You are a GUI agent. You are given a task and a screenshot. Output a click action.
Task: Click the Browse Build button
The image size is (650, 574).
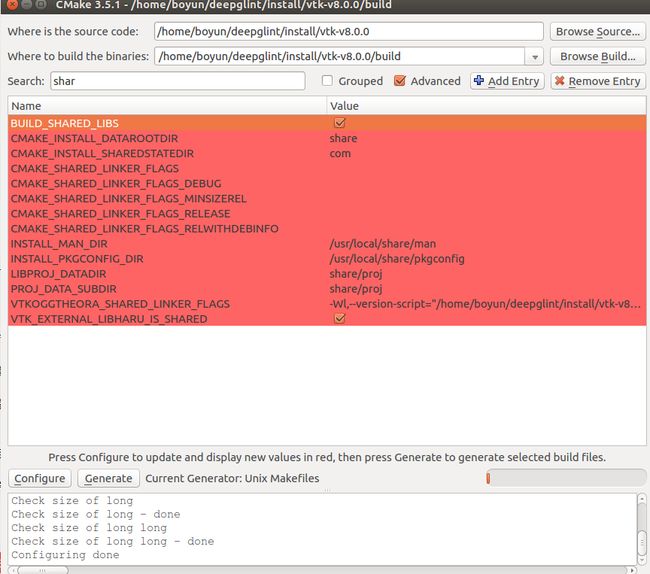[597, 56]
